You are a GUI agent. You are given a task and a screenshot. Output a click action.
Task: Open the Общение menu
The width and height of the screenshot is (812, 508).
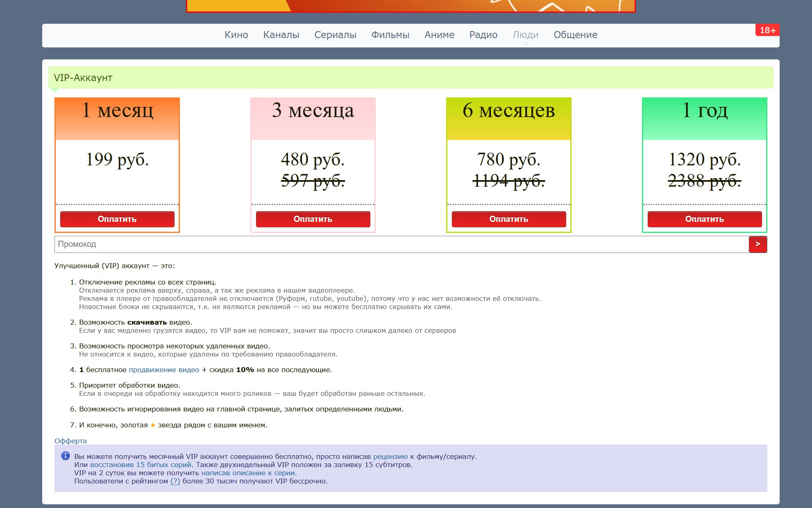[x=575, y=35]
